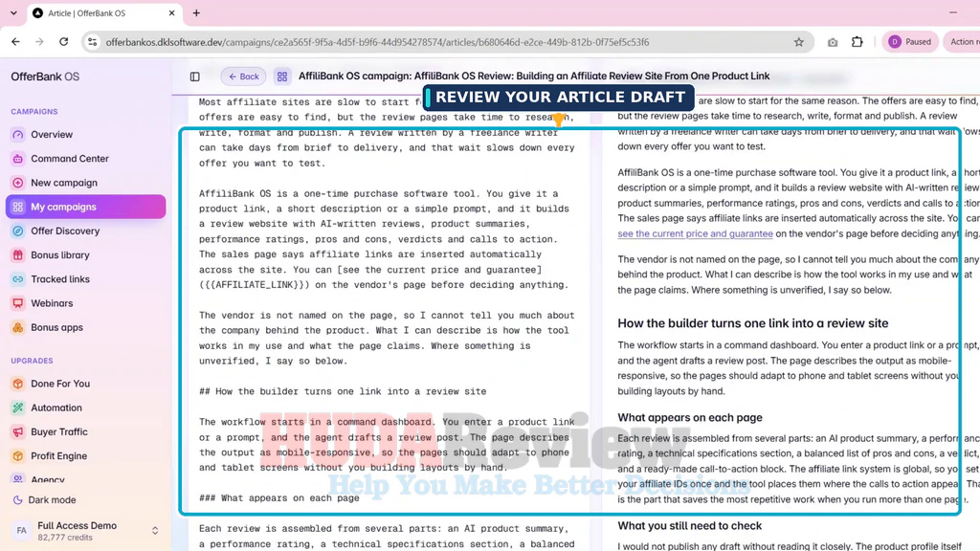
Task: Click the article title in the header
Action: 534,77
